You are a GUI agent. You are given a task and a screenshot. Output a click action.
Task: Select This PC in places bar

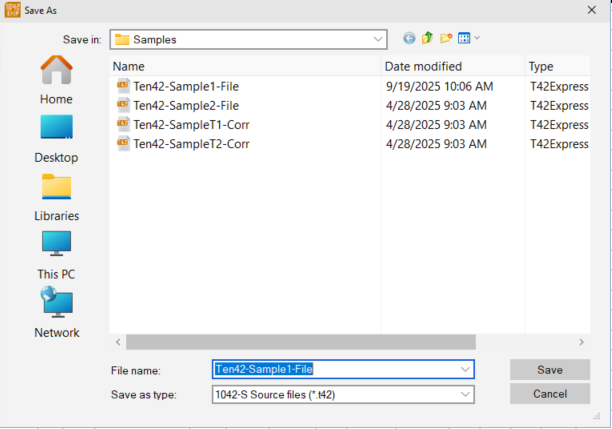[56, 255]
